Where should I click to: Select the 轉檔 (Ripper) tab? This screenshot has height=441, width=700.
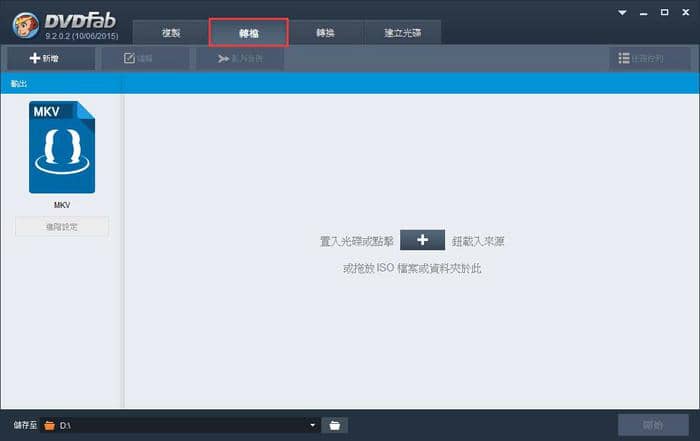click(x=249, y=33)
